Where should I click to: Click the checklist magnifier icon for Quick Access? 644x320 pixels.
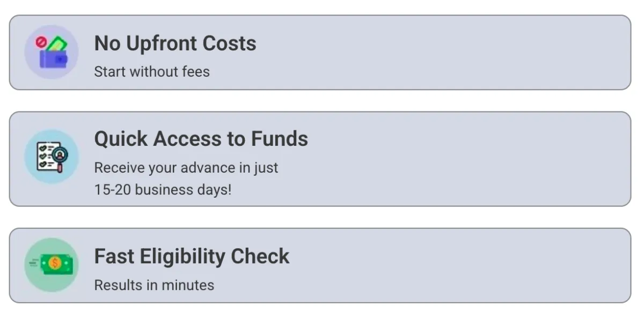[52, 157]
